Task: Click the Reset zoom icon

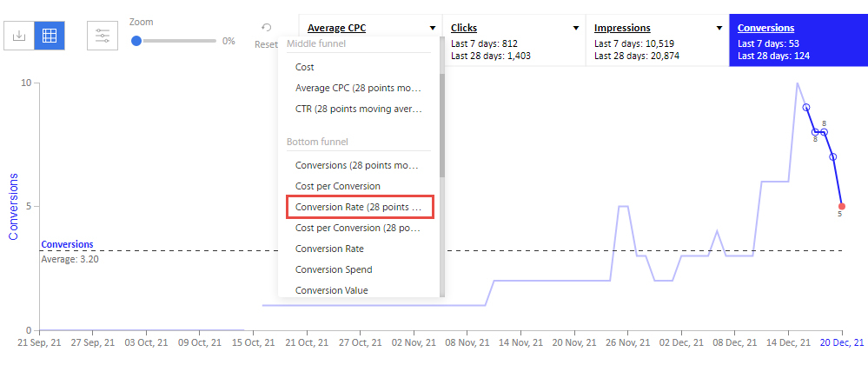Action: click(x=266, y=28)
